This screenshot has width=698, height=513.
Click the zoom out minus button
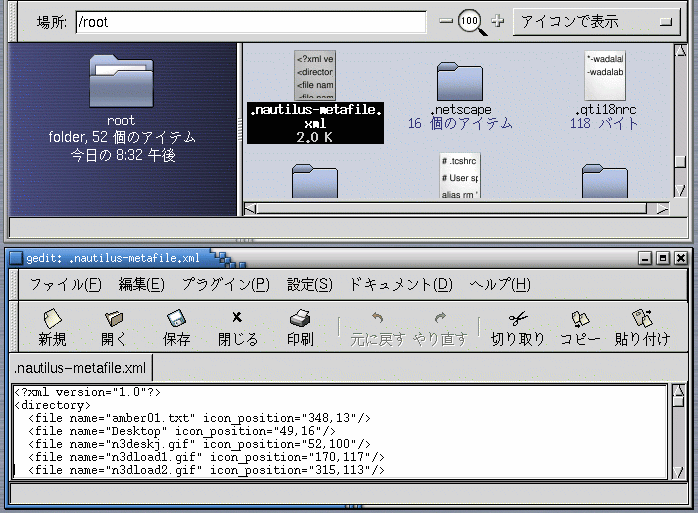446,21
